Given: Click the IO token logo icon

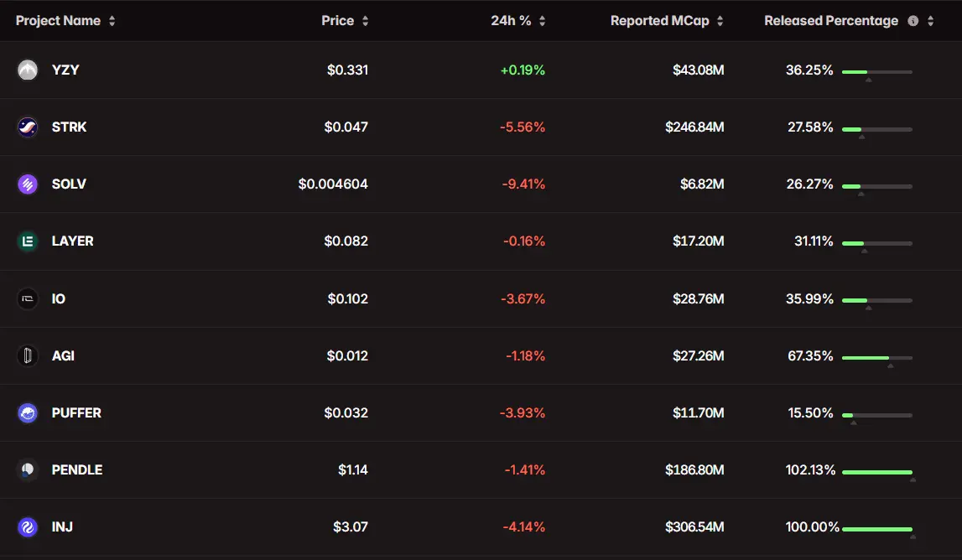Looking at the screenshot, I should (28, 299).
